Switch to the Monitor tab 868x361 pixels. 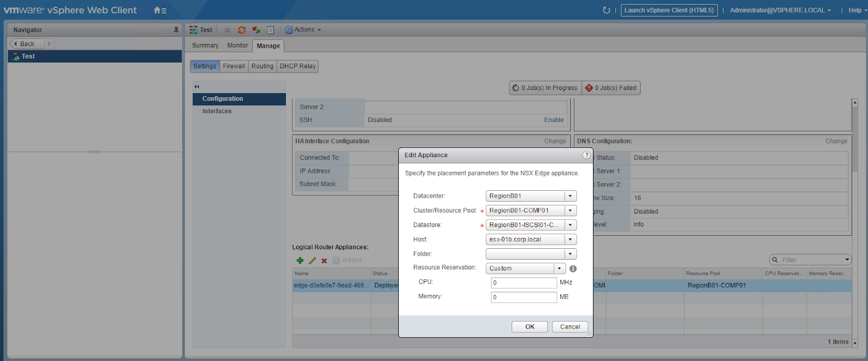[x=237, y=46]
